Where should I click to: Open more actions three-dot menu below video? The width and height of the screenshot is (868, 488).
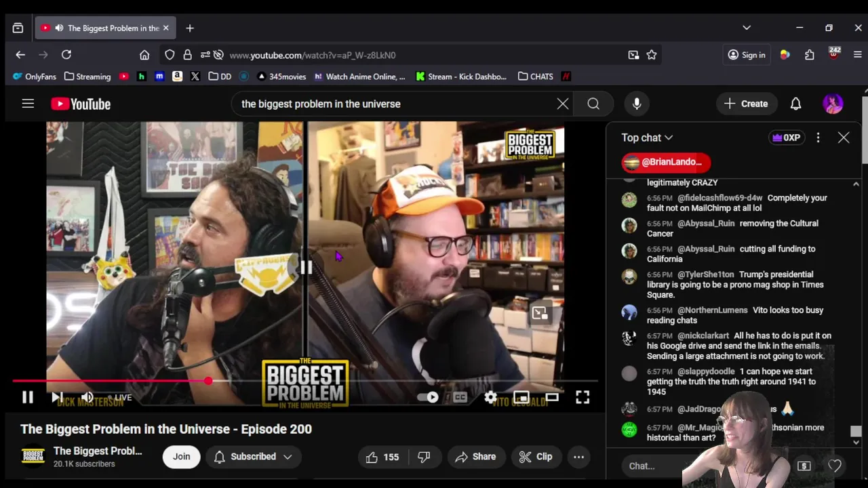pyautogui.click(x=578, y=457)
